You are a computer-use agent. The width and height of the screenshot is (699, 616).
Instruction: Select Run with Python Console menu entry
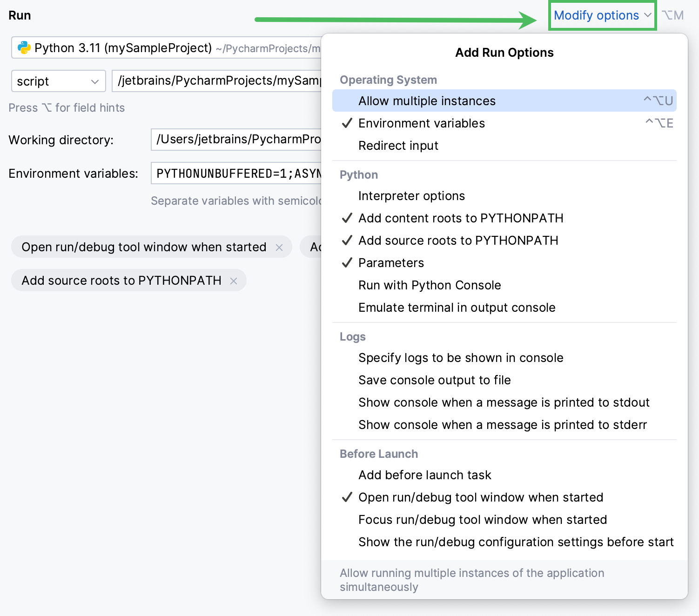[429, 285]
